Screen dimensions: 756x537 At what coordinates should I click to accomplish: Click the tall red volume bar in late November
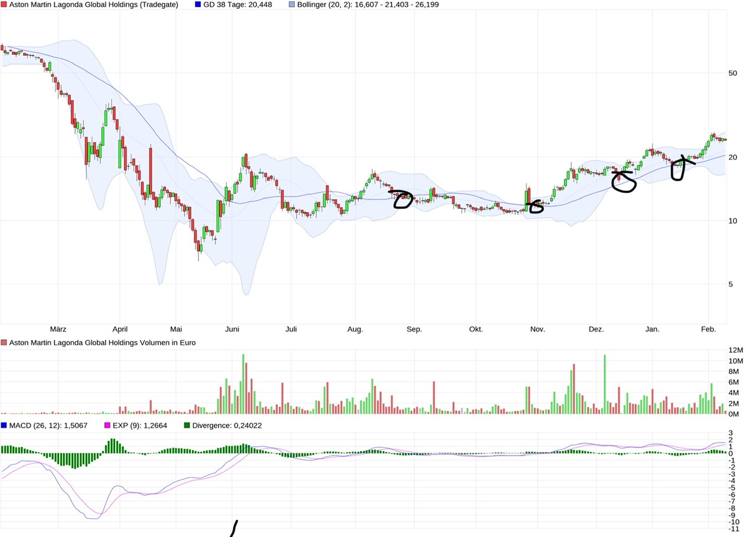574,389
